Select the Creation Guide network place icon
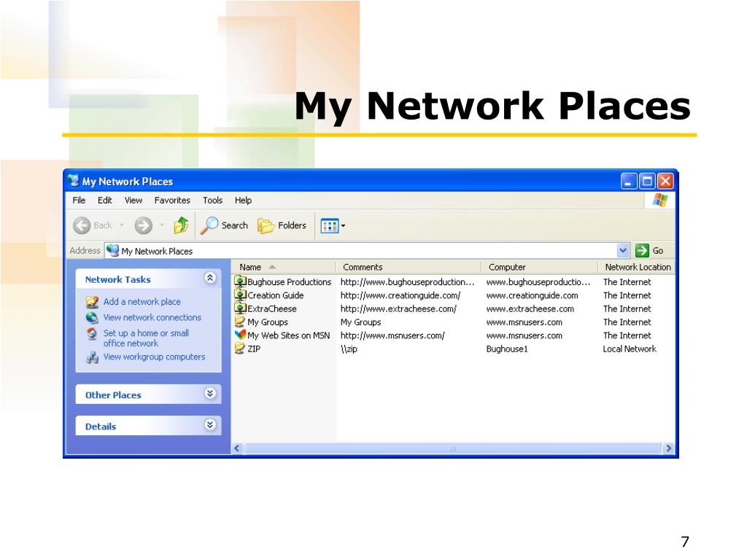This screenshot has height=560, width=747. (x=240, y=295)
